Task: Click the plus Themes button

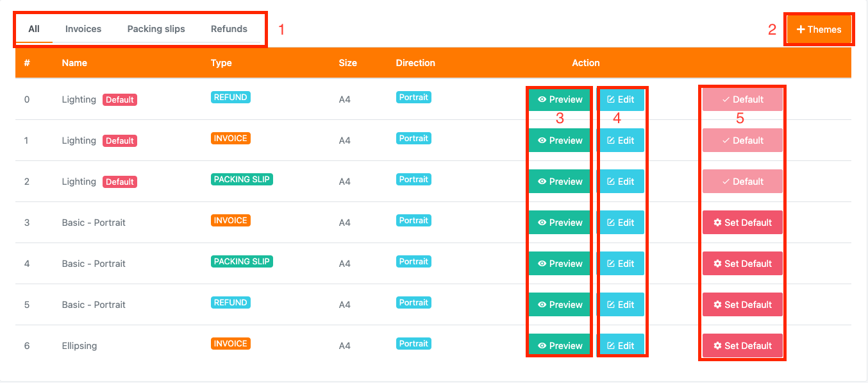Action: pyautogui.click(x=819, y=30)
